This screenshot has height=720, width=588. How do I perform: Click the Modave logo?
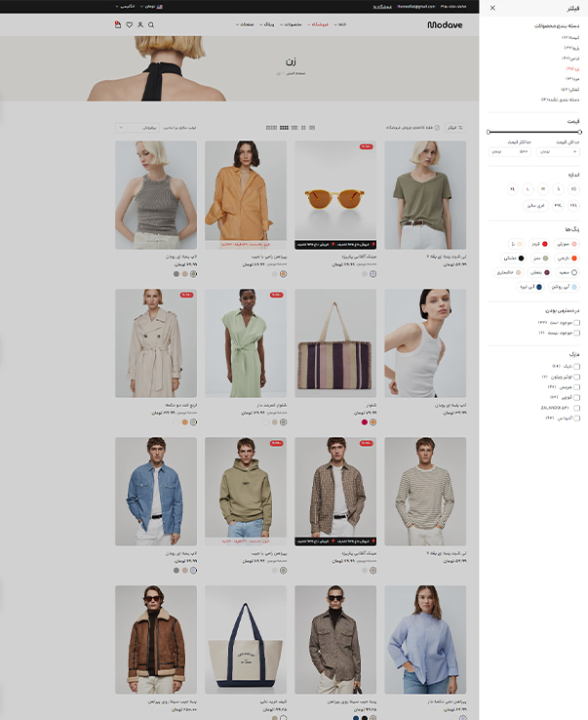pyautogui.click(x=445, y=24)
